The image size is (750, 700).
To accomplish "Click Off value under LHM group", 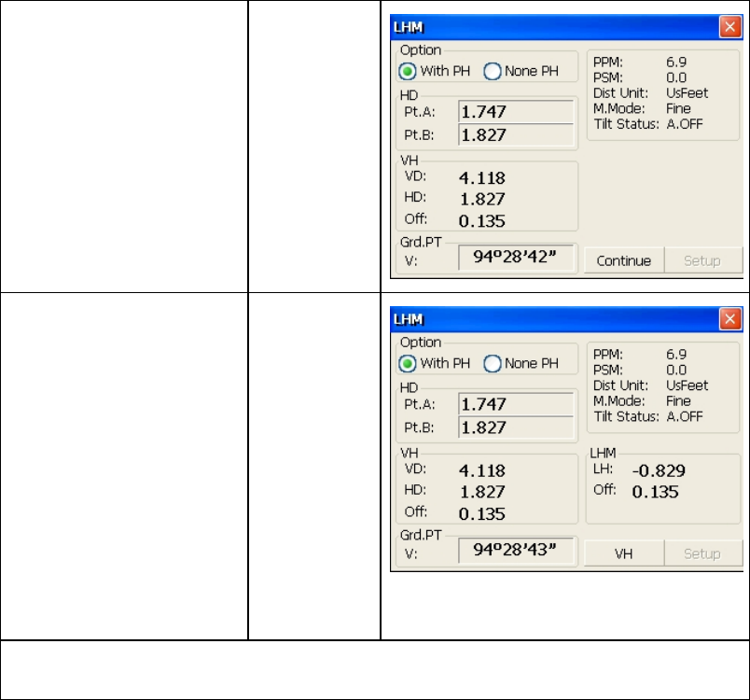I will (x=655, y=492).
